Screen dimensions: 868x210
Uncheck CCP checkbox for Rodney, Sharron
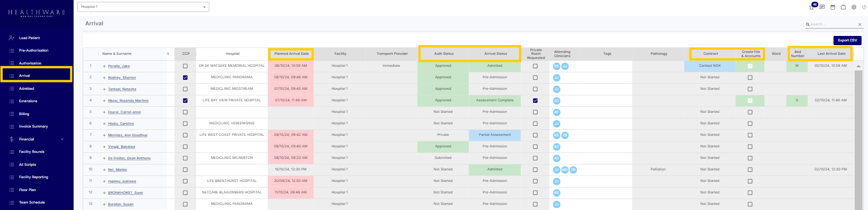click(x=185, y=77)
